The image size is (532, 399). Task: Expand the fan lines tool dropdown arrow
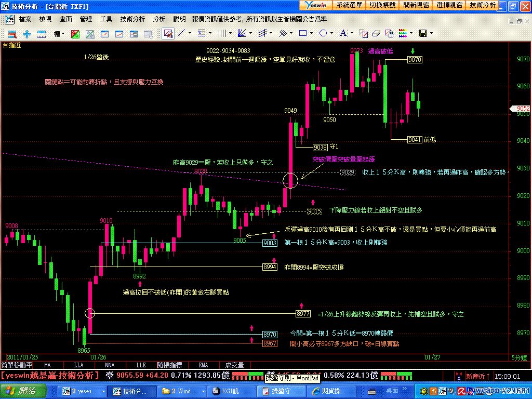(x=251, y=33)
